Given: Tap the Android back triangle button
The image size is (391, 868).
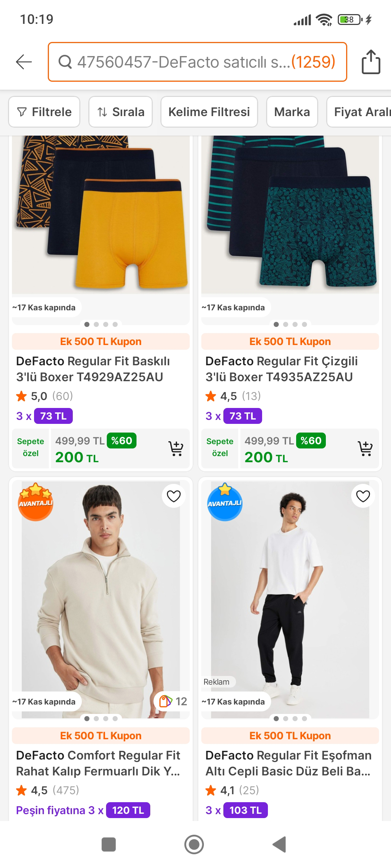Looking at the screenshot, I should pos(279,844).
